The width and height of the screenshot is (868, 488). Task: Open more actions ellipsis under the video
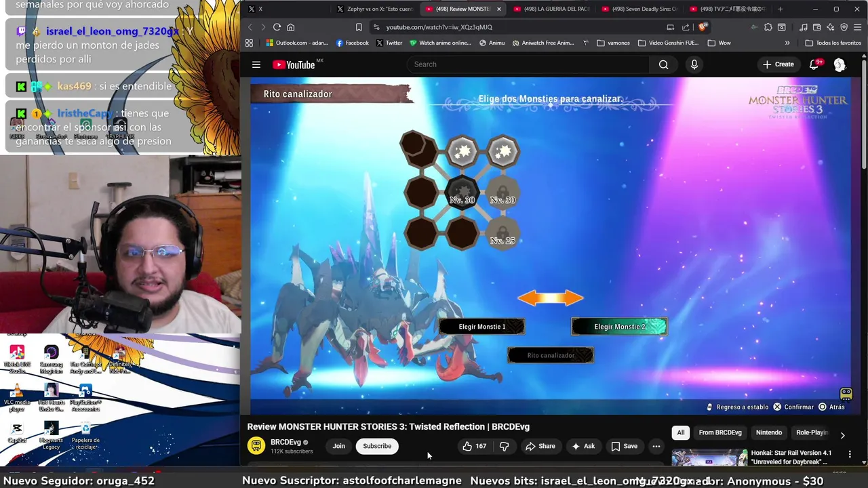tap(656, 446)
